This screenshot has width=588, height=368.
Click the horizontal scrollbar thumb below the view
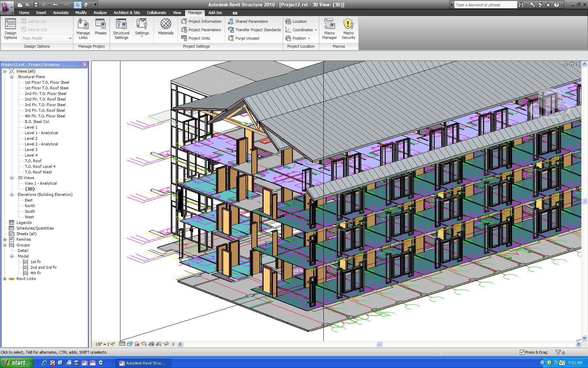(379, 344)
